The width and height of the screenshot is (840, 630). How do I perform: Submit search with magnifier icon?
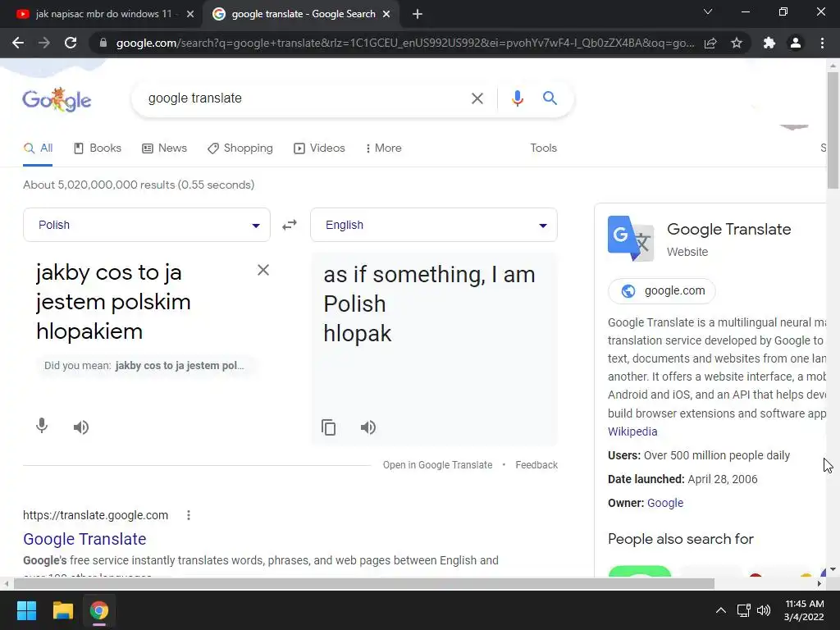point(550,98)
